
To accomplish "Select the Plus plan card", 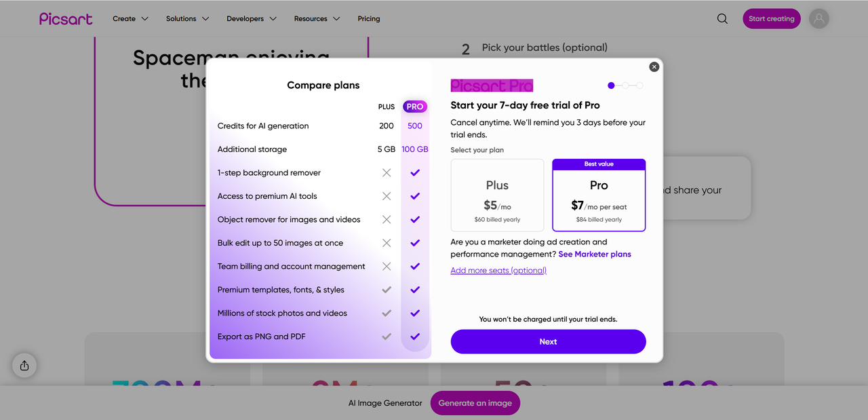I will click(497, 195).
